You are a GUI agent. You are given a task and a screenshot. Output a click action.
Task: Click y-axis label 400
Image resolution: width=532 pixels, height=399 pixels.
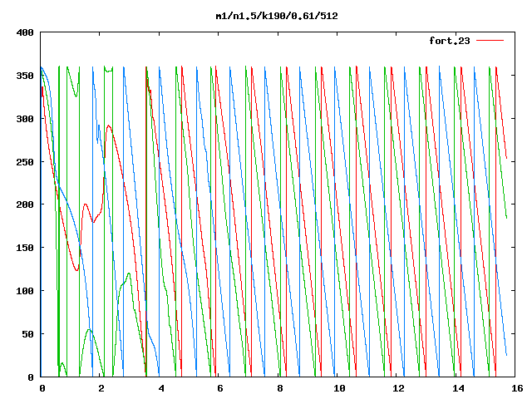click(25, 32)
